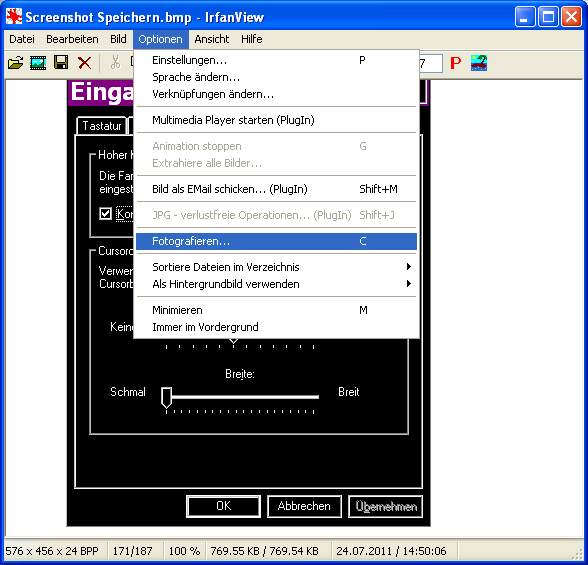Click the Übernehmen button
This screenshot has height=565, width=588.
386,507
